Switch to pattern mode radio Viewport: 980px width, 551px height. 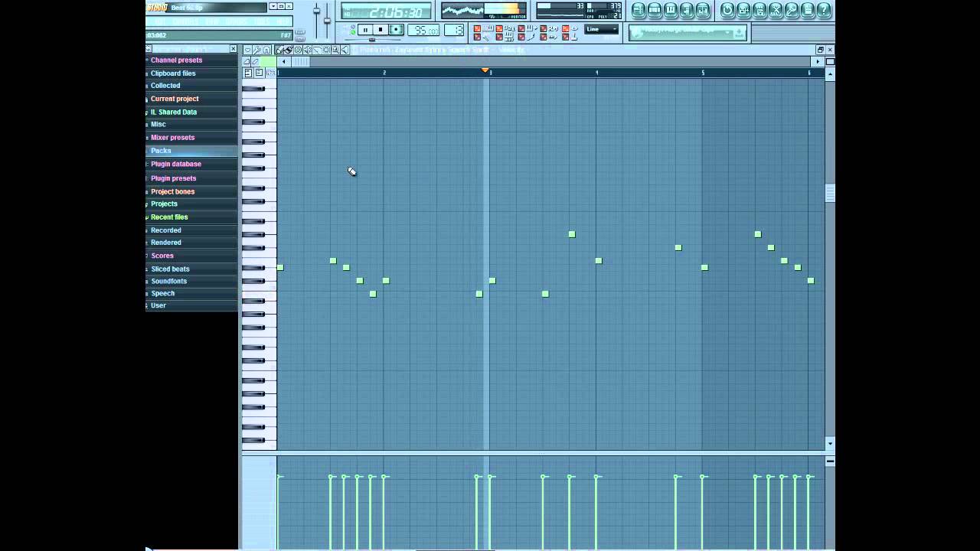pos(353,26)
